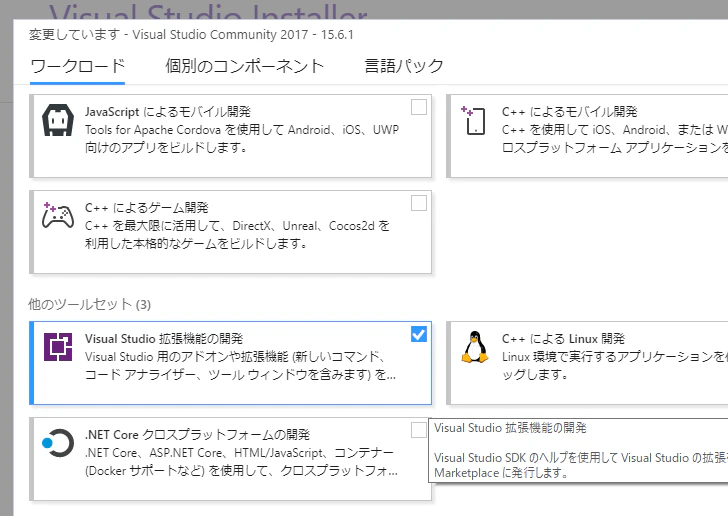Image resolution: width=728 pixels, height=516 pixels.
Task: Enable JavaScript によるモバイル開発 checkbox
Action: pyautogui.click(x=419, y=107)
